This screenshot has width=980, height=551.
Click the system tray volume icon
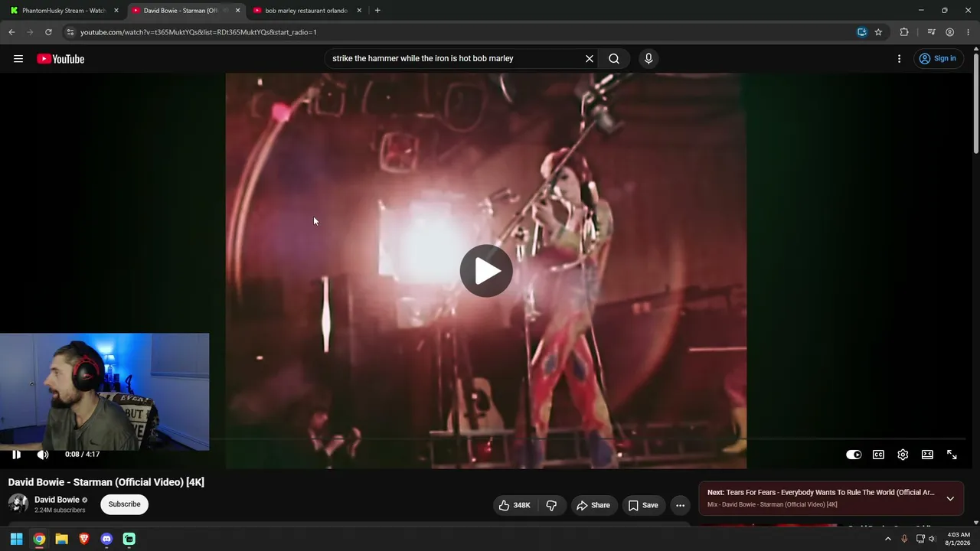pos(932,539)
